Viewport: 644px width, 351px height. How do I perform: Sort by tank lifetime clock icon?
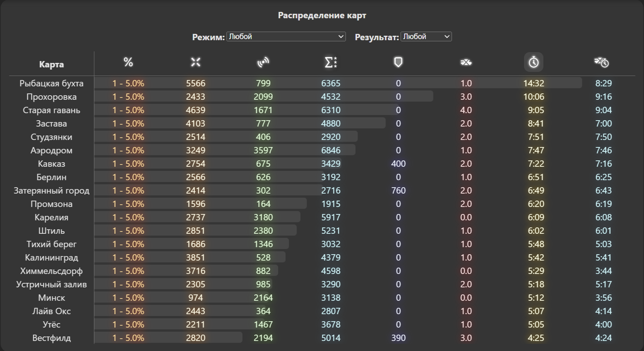point(602,62)
